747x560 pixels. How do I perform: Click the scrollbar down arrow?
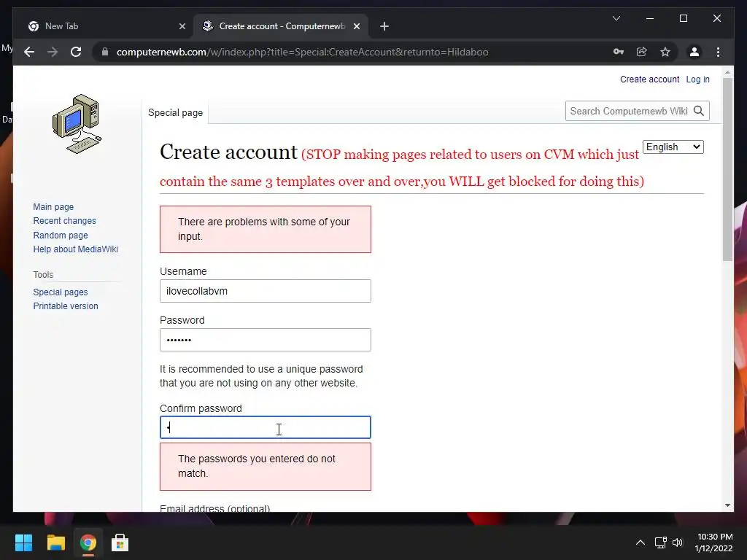(x=727, y=505)
